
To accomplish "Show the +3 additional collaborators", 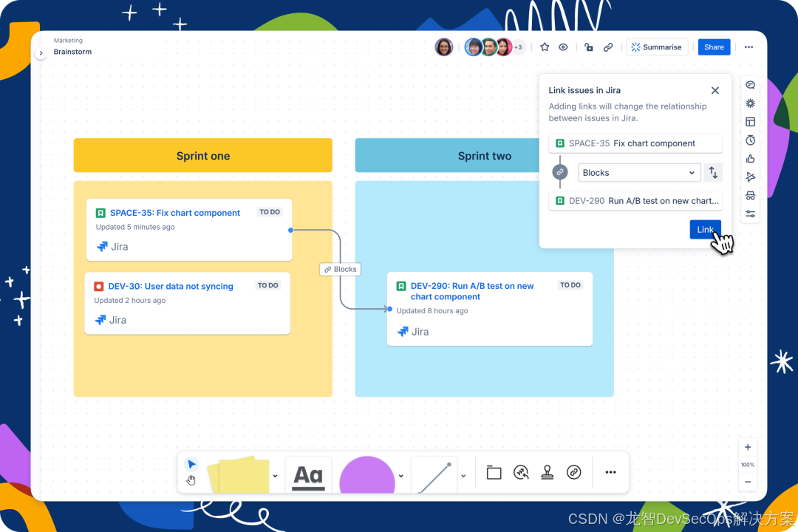I will pos(518,47).
